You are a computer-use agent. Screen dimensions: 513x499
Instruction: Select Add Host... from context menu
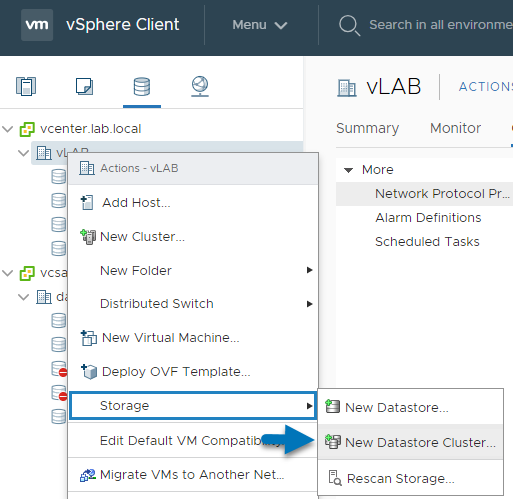point(193,203)
